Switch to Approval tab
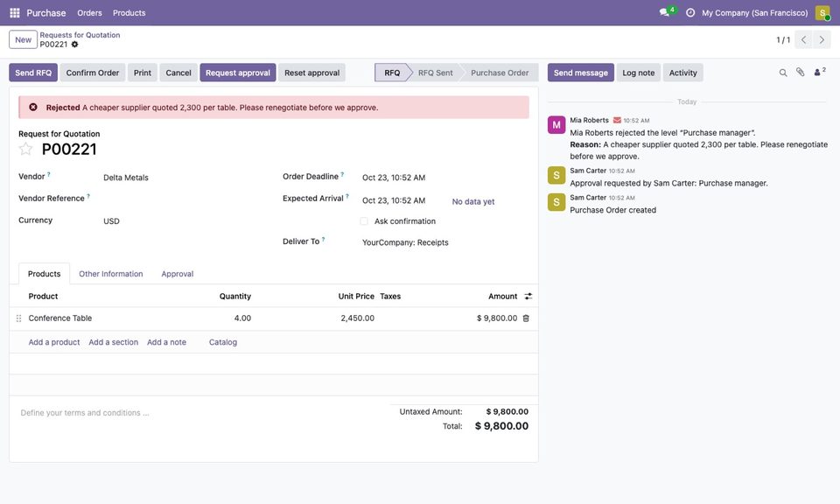 click(x=178, y=274)
